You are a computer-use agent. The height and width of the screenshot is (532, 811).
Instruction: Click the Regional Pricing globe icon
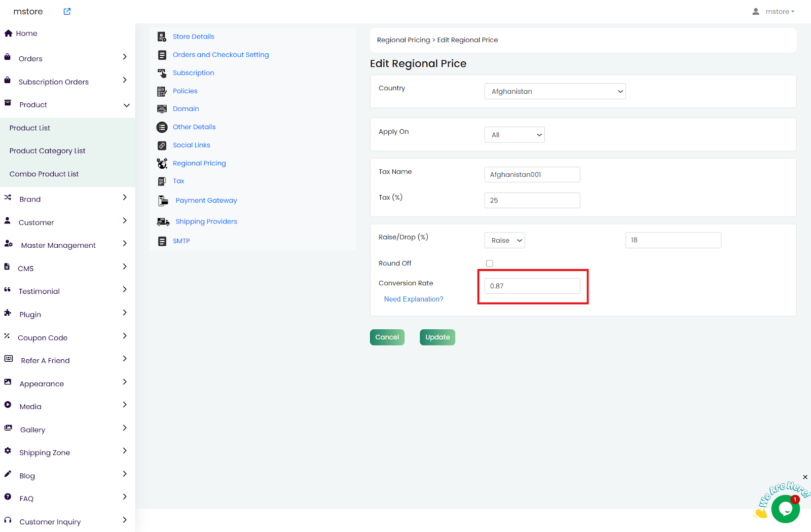162,163
